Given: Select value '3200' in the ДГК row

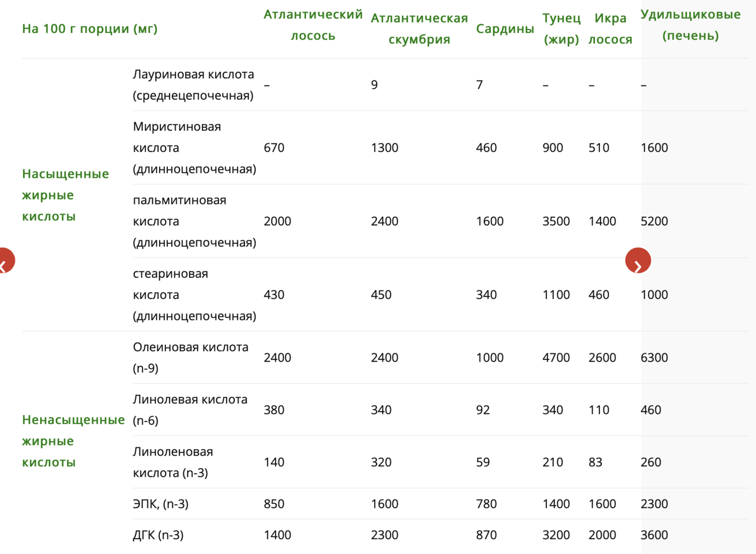Looking at the screenshot, I should pos(556,535).
